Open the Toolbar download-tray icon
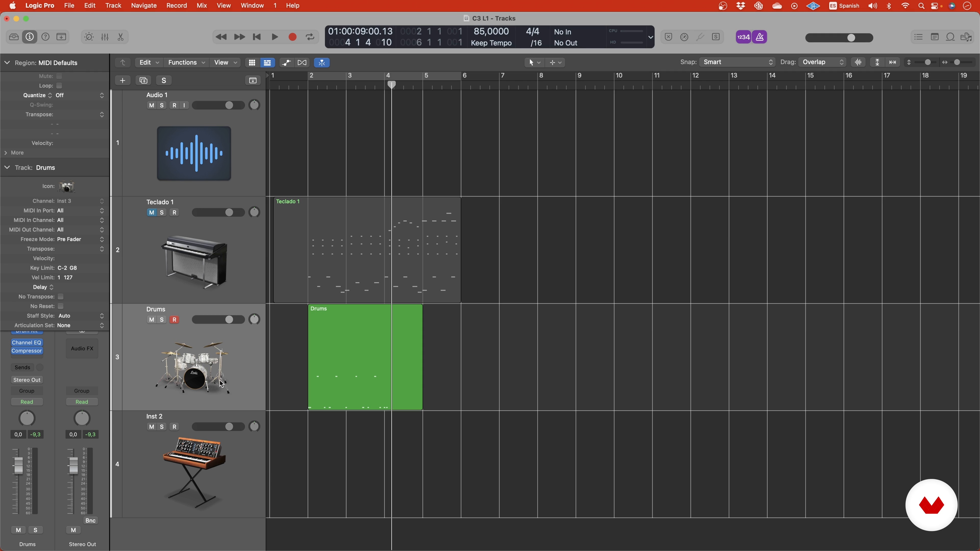Viewport: 980px width, 551px height. click(61, 37)
